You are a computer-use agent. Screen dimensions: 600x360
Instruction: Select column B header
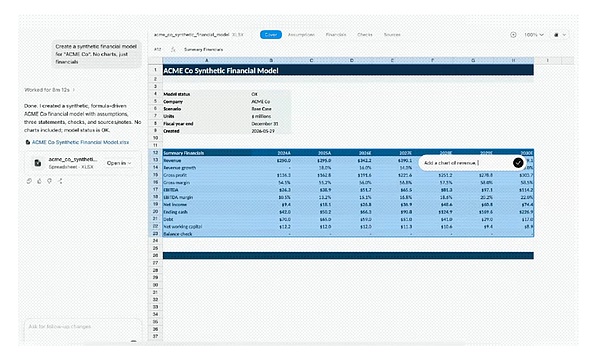pos(271,60)
